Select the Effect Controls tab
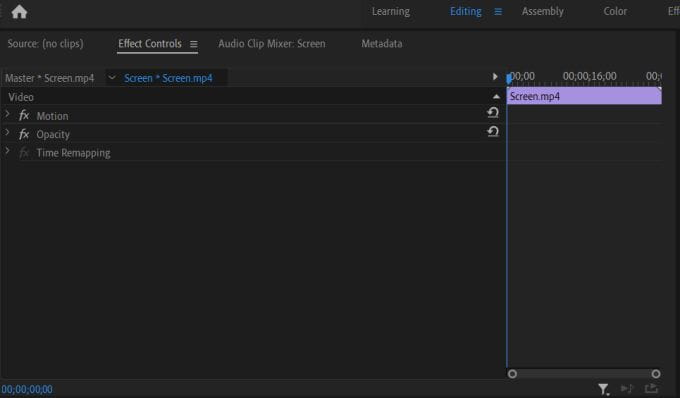 click(x=150, y=43)
